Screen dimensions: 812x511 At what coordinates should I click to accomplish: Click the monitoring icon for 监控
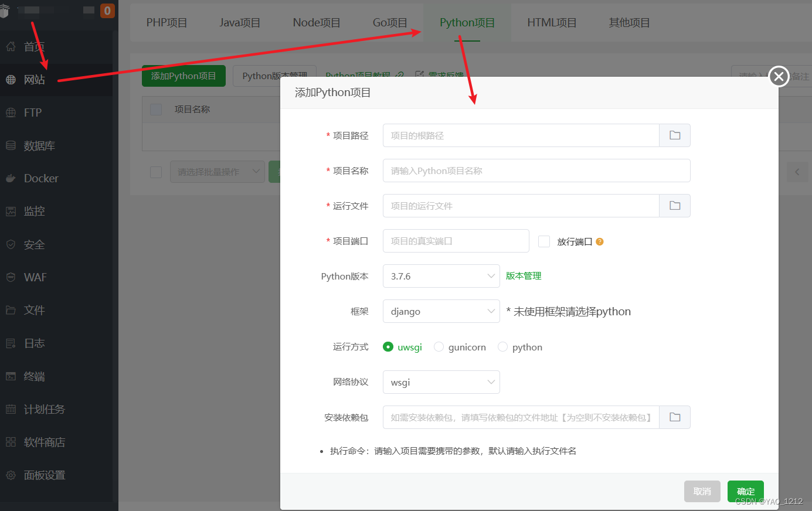pyautogui.click(x=11, y=211)
